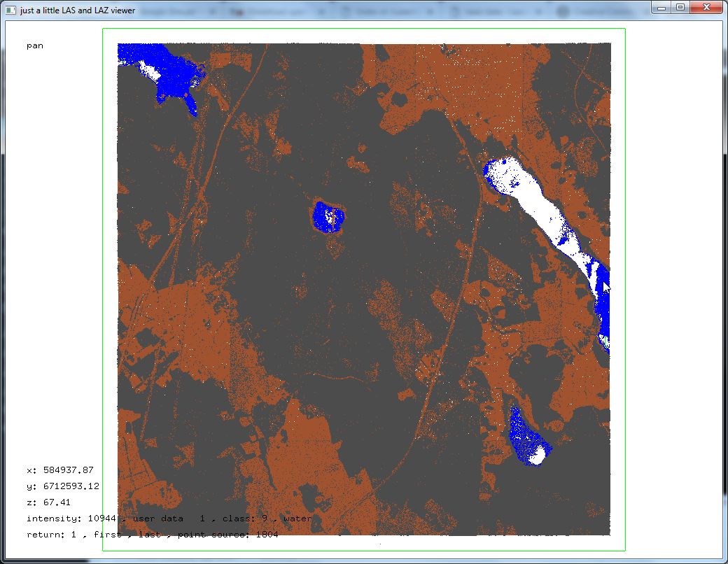
Task: Close the LAS and LAZ viewer window
Action: pyautogui.click(x=706, y=7)
